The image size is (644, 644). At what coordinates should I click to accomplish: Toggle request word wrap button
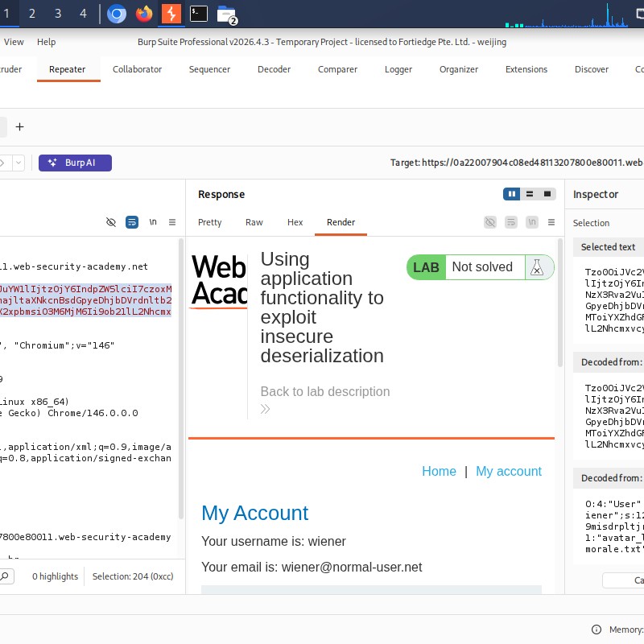[132, 222]
